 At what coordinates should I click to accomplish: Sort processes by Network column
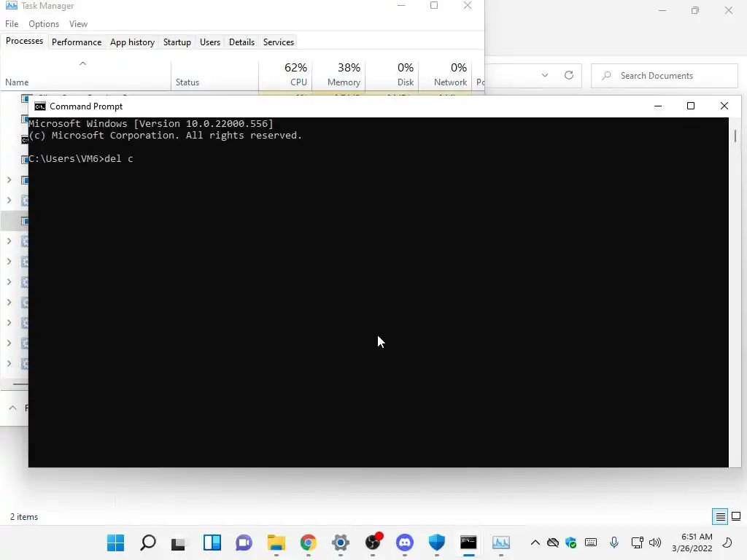click(x=446, y=75)
